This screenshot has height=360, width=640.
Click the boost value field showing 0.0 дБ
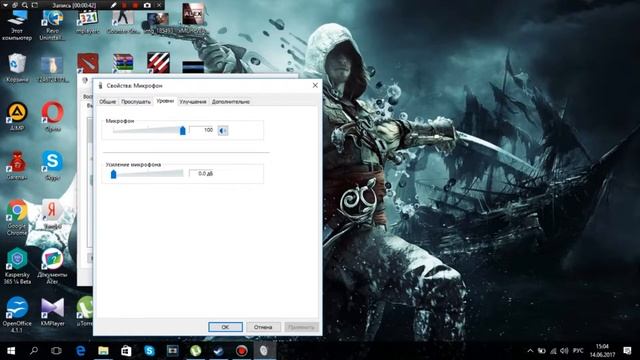pos(202,173)
